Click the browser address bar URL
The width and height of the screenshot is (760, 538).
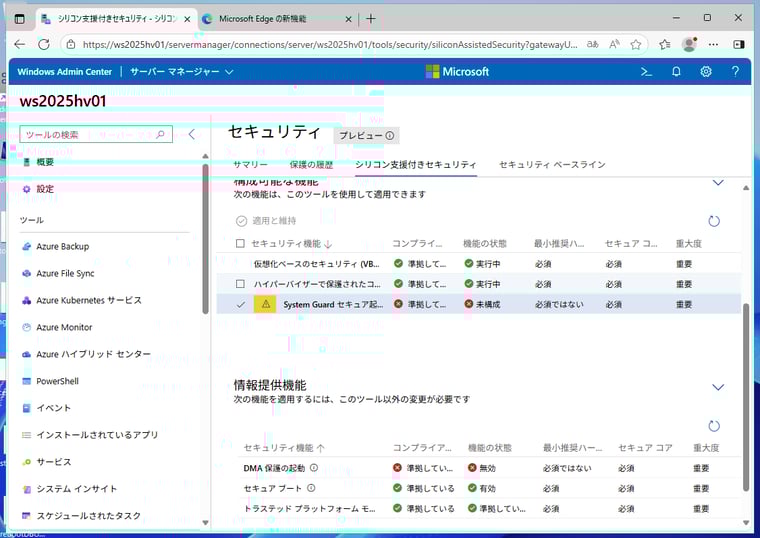330,45
